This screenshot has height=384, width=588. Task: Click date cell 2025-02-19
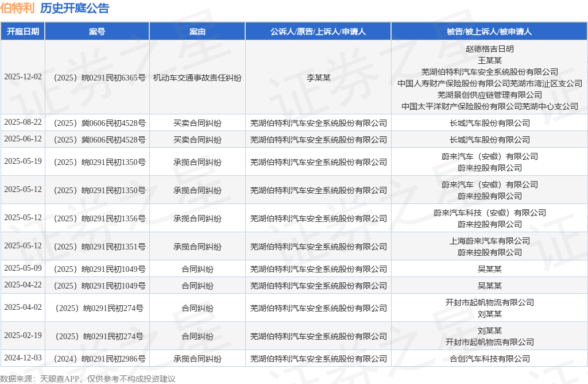(23, 335)
